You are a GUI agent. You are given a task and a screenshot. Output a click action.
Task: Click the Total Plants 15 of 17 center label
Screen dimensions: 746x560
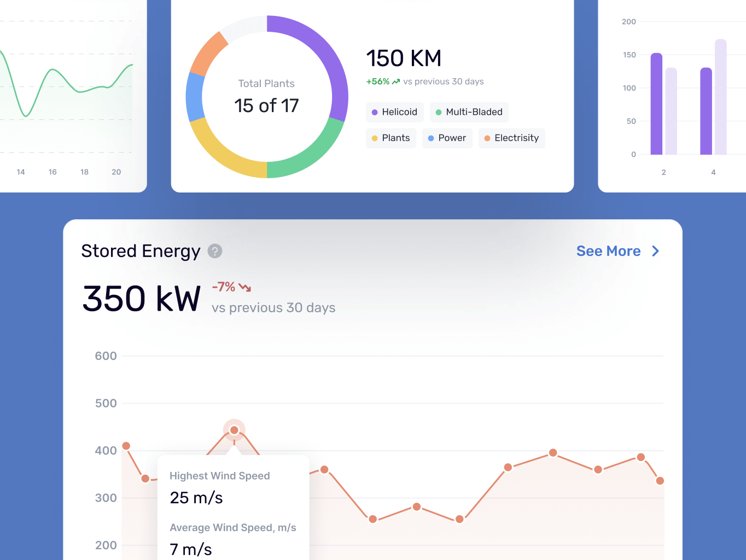click(266, 97)
